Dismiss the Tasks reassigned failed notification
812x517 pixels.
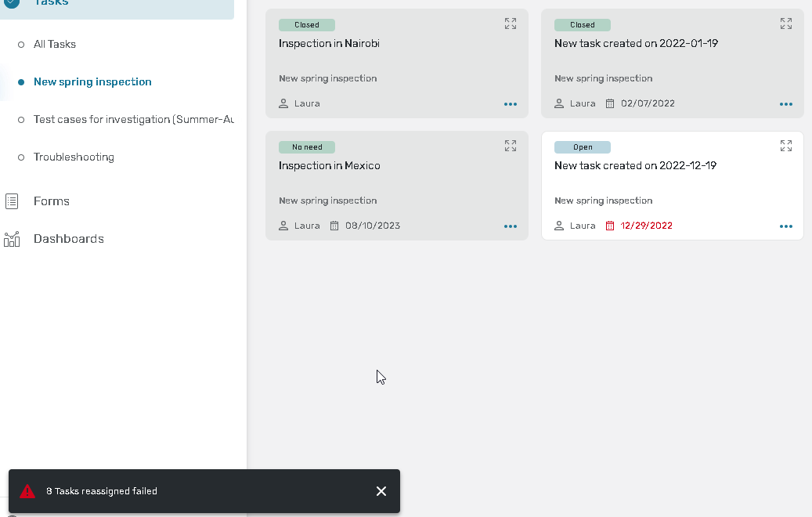(x=381, y=491)
